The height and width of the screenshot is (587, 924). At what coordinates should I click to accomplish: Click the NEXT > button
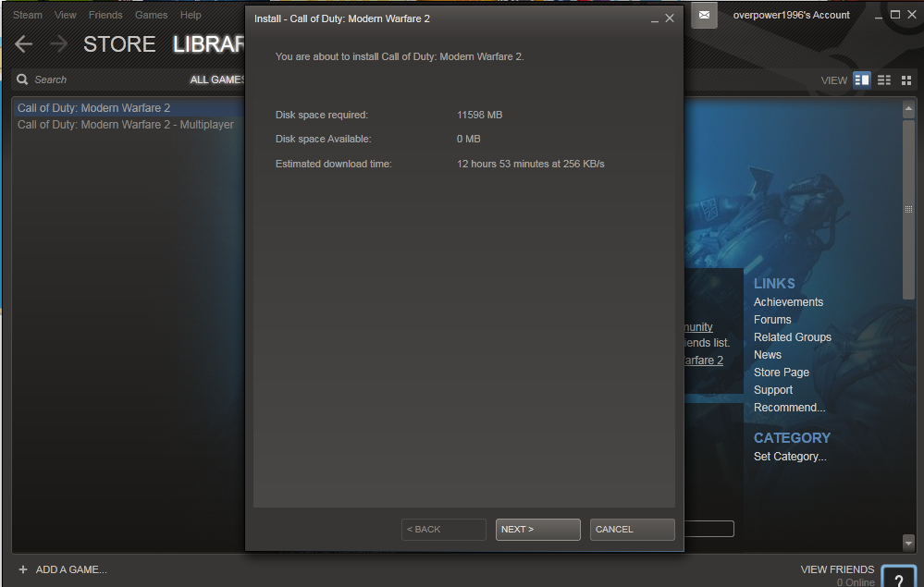(538, 530)
